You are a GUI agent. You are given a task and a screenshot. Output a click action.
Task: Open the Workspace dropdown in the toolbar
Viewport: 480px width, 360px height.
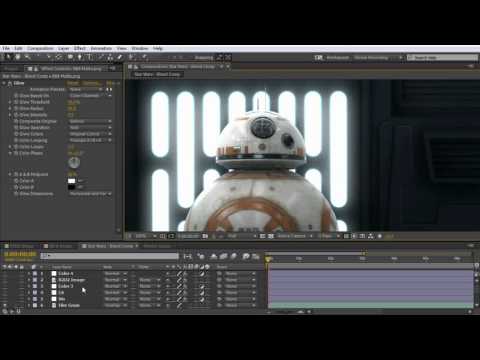pyautogui.click(x=378, y=58)
